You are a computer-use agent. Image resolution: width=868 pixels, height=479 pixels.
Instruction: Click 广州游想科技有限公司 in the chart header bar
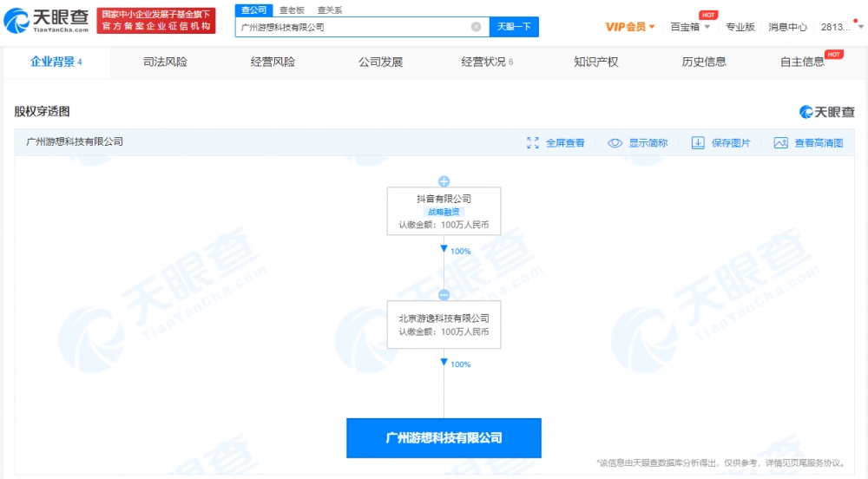[74, 141]
